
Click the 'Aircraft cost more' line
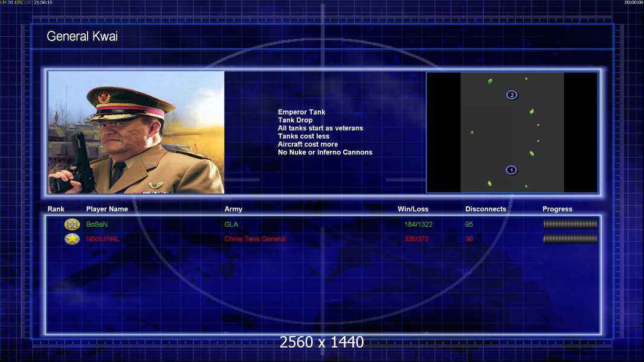pyautogui.click(x=308, y=144)
